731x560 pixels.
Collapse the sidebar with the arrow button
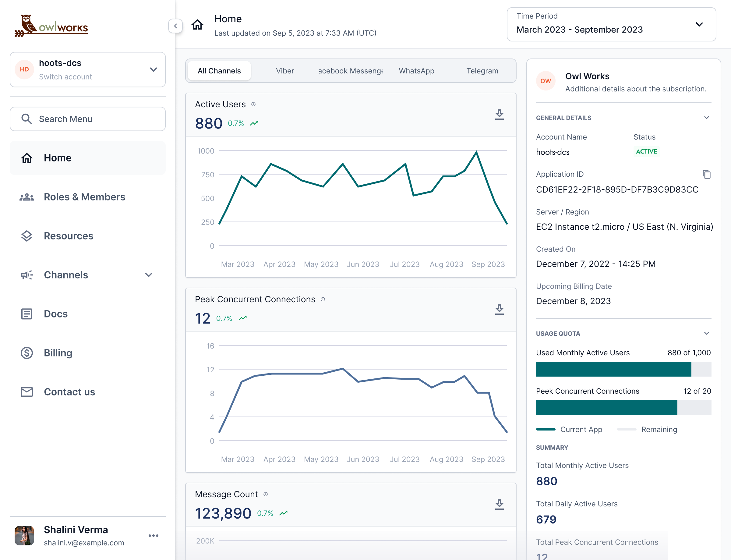[175, 26]
